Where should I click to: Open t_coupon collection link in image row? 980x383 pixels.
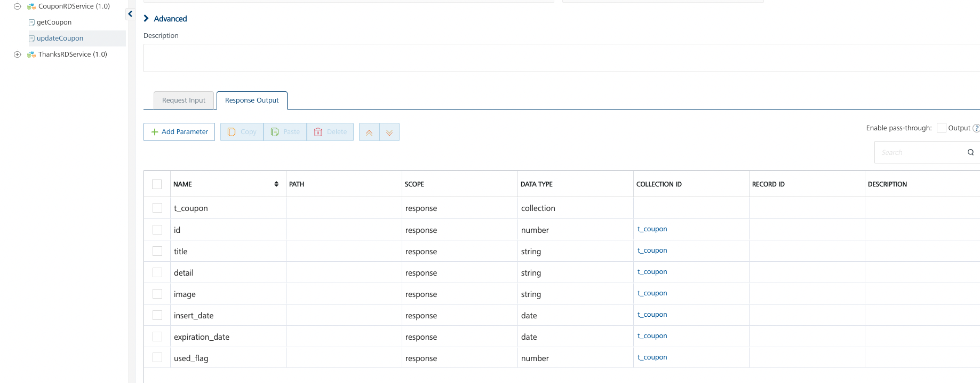point(652,293)
